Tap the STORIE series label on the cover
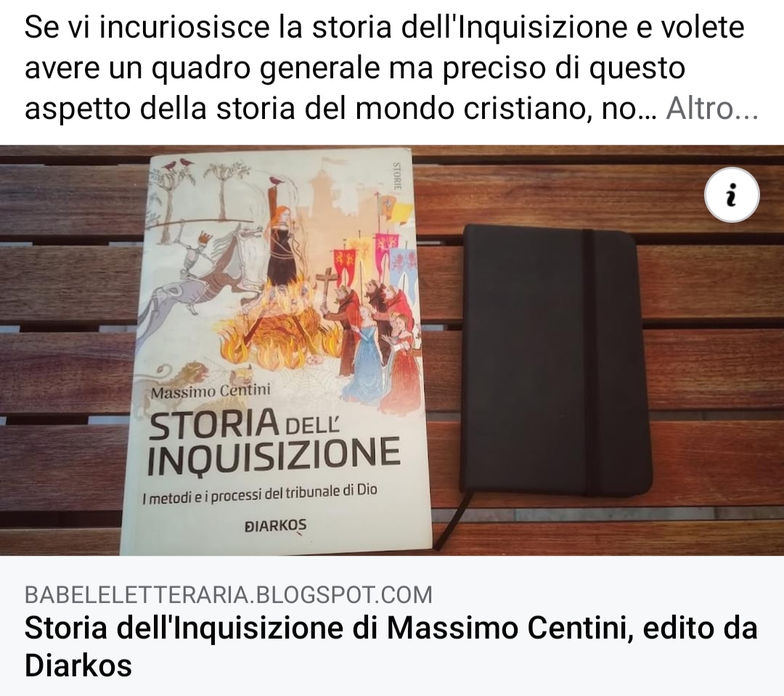Screen dimensions: 784x696 397,176
